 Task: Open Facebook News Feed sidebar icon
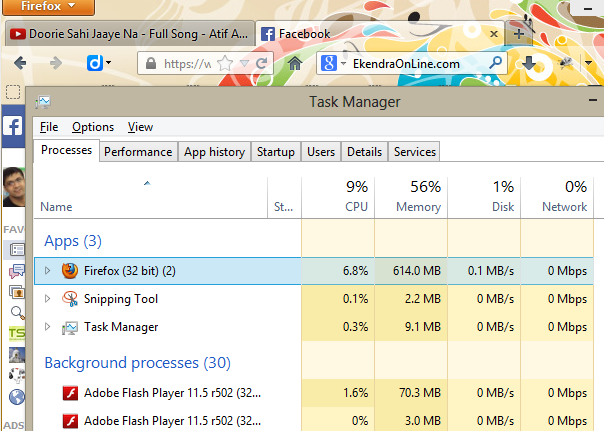pyautogui.click(x=17, y=250)
